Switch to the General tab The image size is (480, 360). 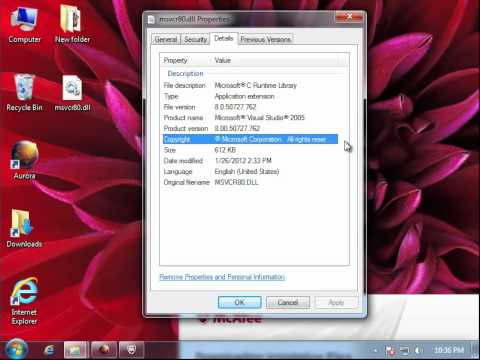pos(166,39)
